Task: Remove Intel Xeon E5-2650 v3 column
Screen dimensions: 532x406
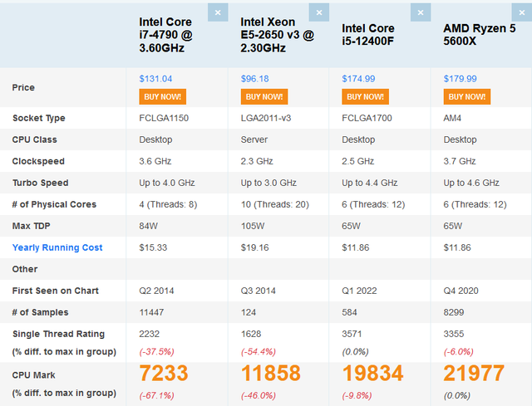Action: coord(319,12)
